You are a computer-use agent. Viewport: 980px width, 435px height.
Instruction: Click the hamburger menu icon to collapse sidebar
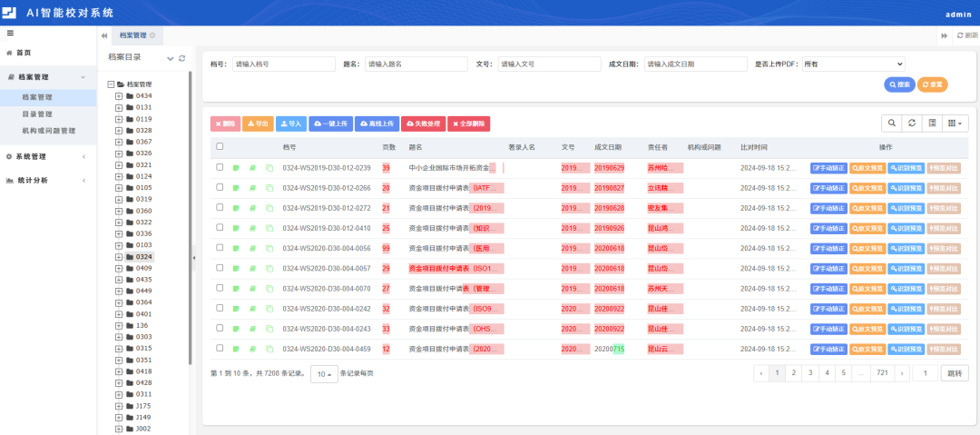click(x=10, y=34)
